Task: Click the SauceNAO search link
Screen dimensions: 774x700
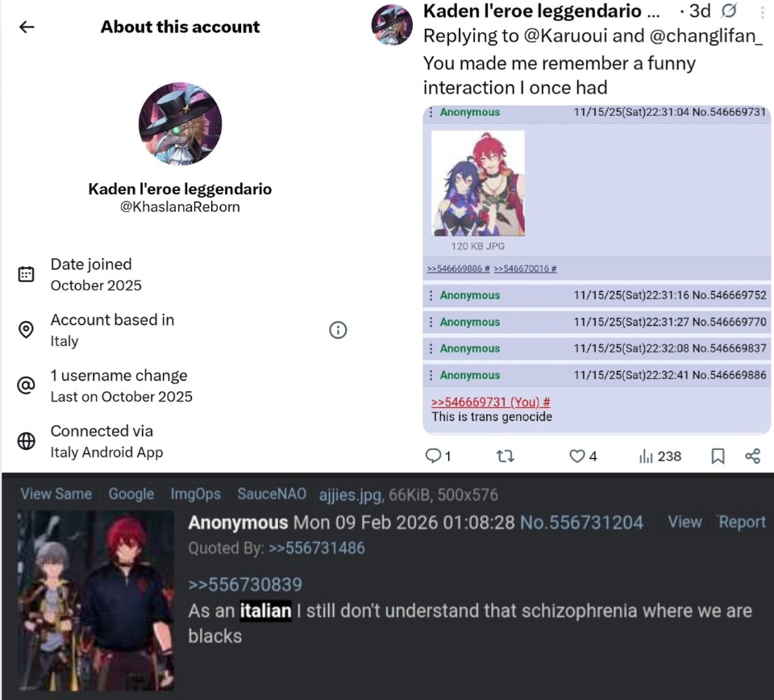Action: [272, 494]
